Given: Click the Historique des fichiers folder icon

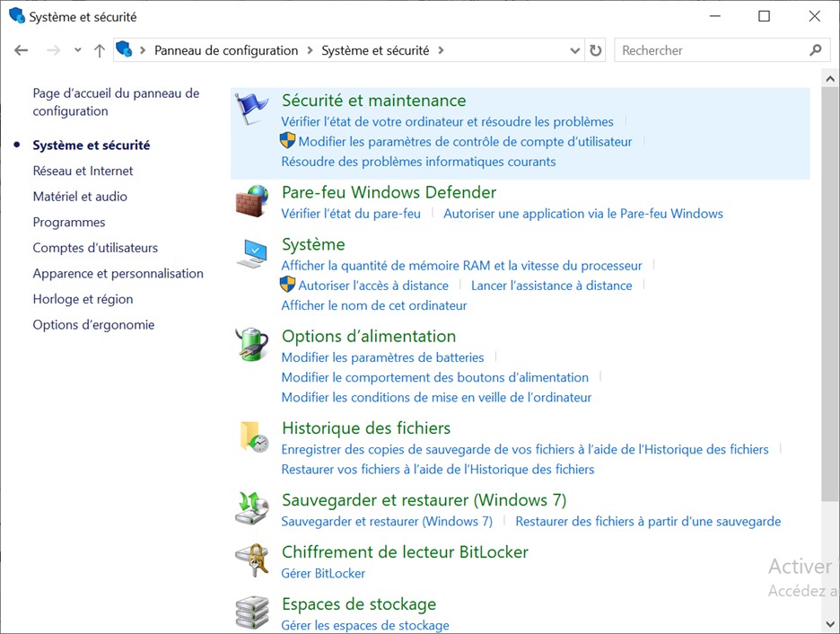Looking at the screenshot, I should [x=253, y=436].
